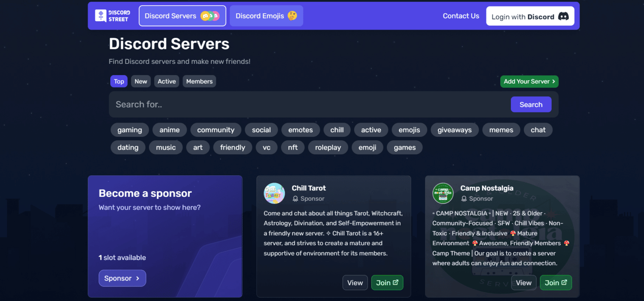Select the New sort filter
The width and height of the screenshot is (644, 301).
(141, 81)
